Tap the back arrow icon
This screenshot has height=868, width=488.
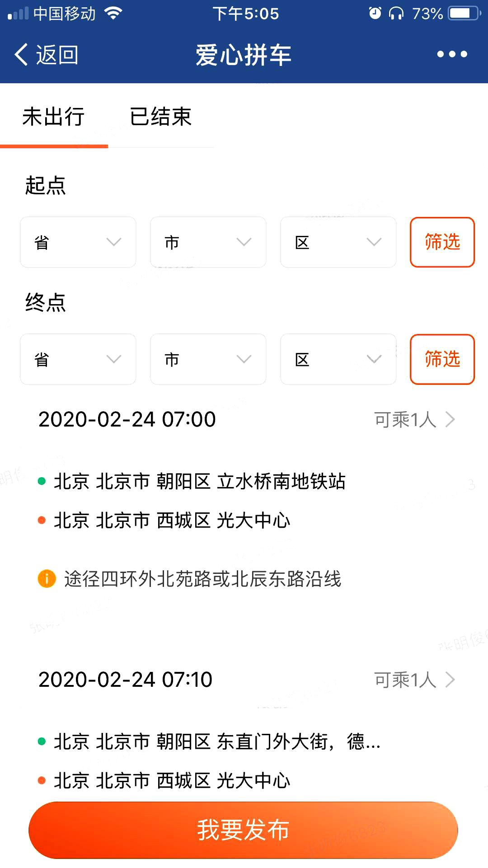pyautogui.click(x=21, y=55)
